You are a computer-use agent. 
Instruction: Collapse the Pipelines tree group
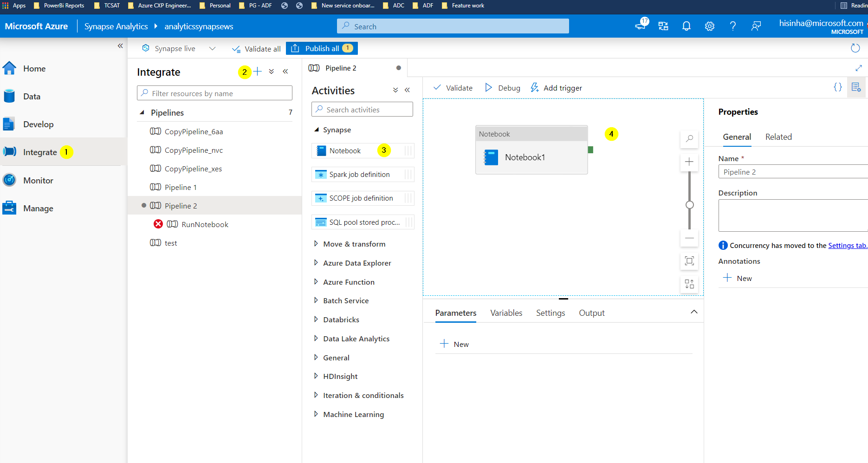(142, 112)
